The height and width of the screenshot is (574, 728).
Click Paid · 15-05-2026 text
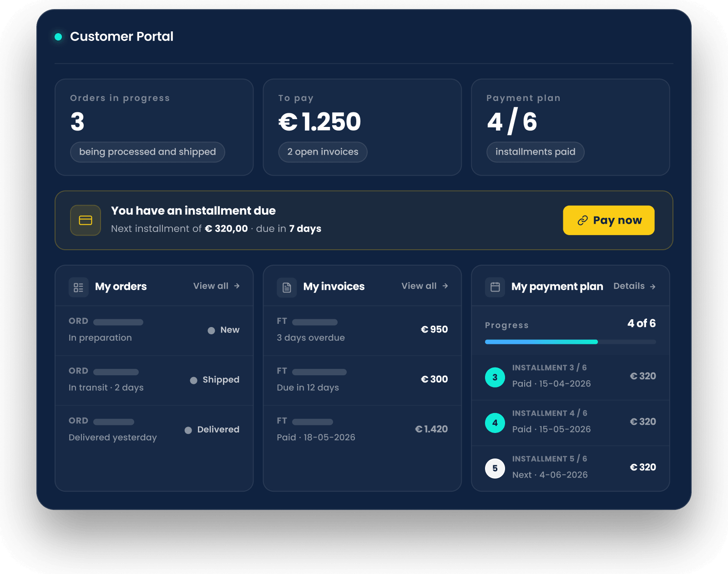click(551, 429)
